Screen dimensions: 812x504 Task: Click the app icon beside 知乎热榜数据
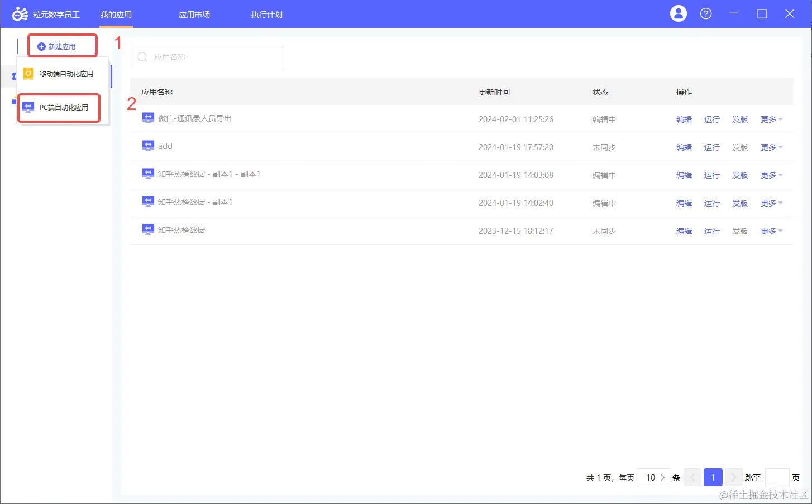coord(148,230)
